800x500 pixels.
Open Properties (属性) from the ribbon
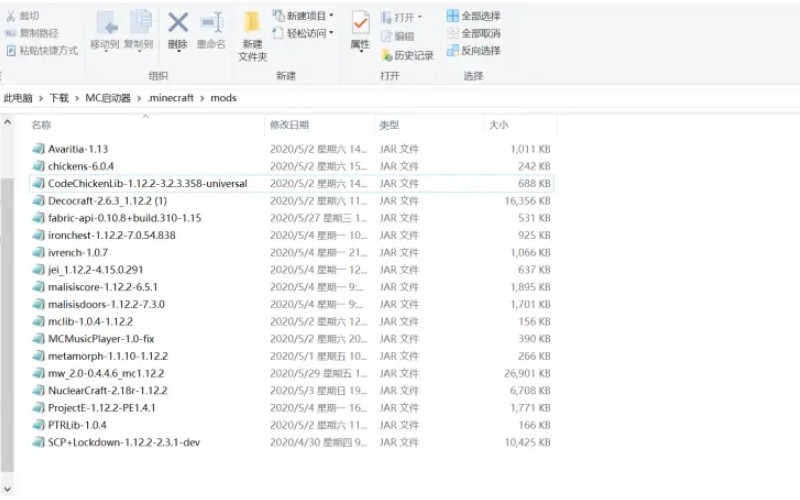pos(360,30)
